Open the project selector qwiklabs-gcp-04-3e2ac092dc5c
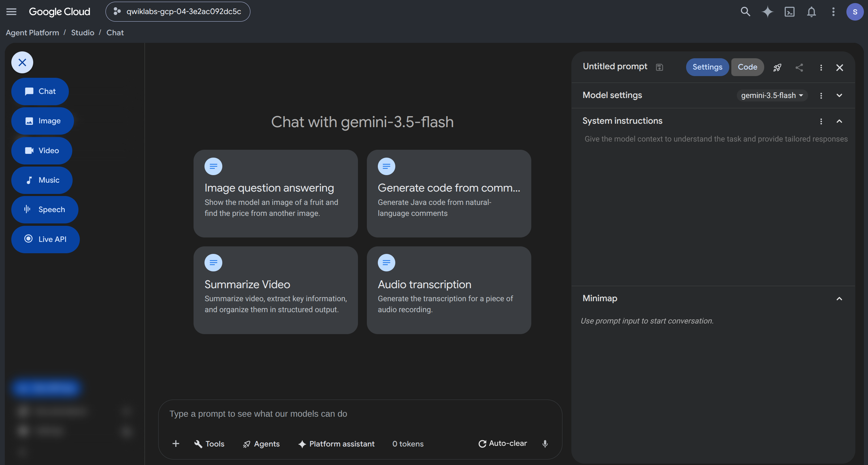This screenshot has width=868, height=465. click(178, 12)
